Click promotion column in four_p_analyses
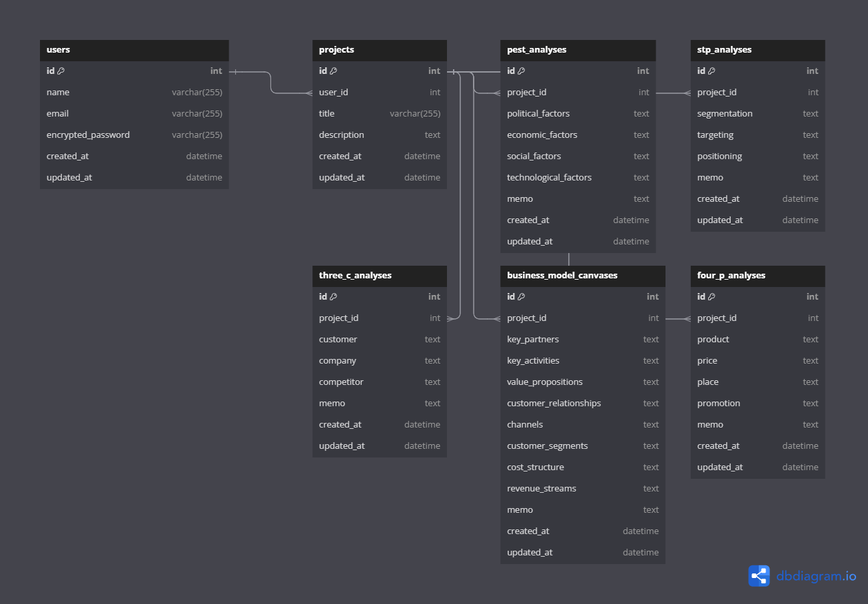868x604 pixels. (x=758, y=403)
